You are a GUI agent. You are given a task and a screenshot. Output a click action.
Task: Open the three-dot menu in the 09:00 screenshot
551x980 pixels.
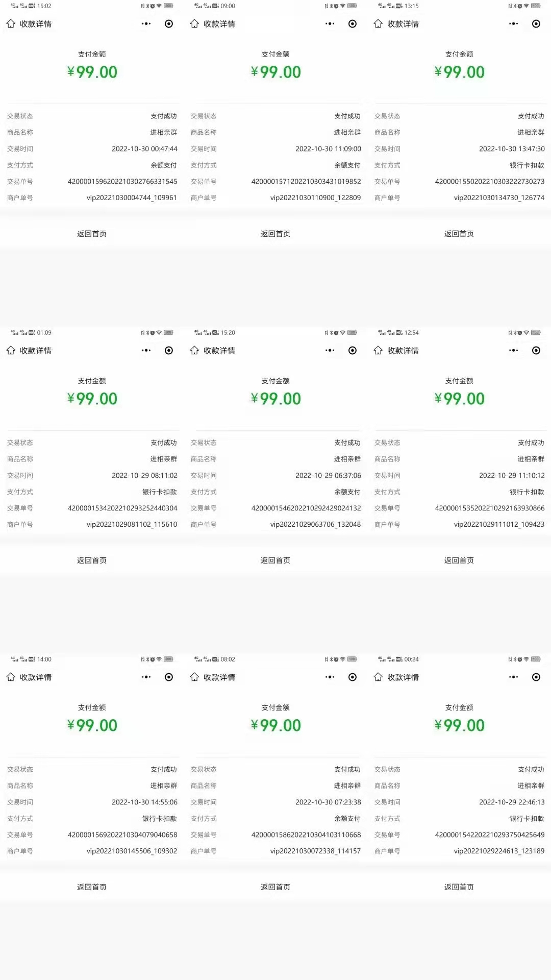330,24
